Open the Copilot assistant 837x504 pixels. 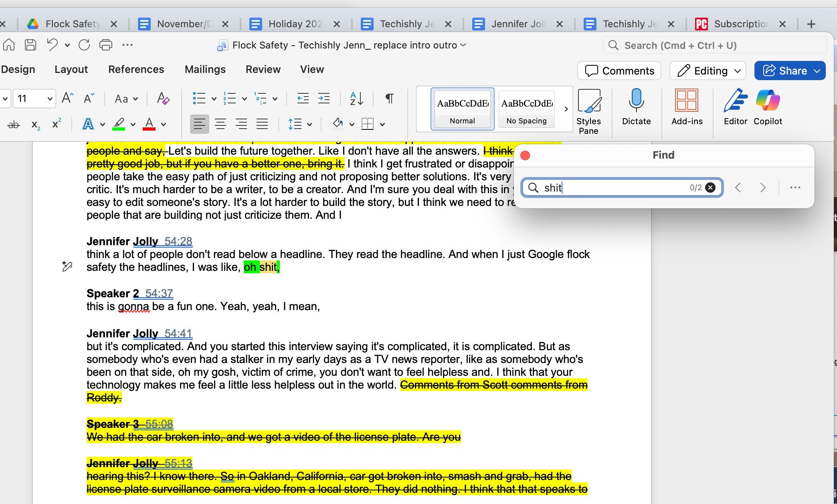pos(768,100)
